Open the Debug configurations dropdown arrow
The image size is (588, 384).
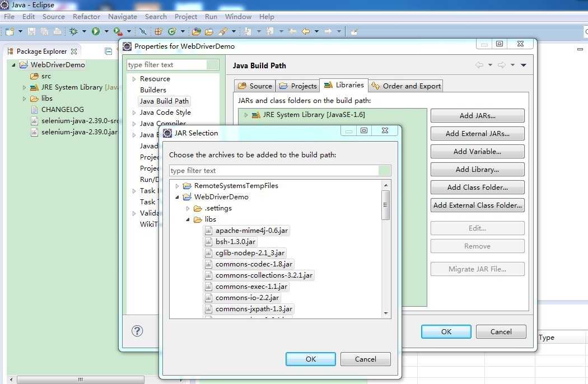[85, 31]
